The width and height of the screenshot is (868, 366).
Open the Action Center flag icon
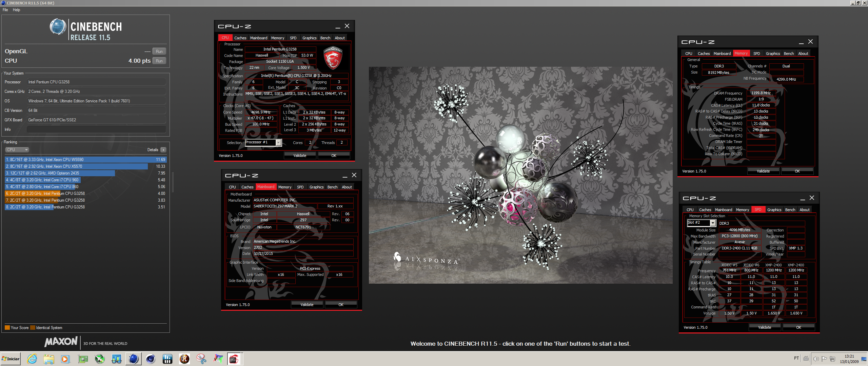coord(824,359)
